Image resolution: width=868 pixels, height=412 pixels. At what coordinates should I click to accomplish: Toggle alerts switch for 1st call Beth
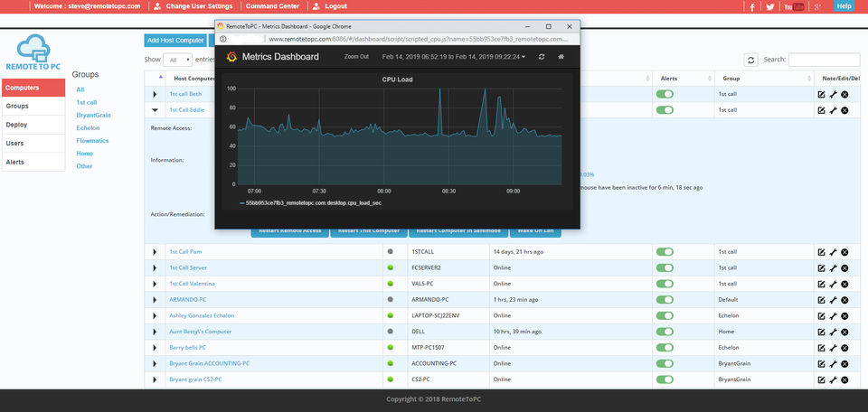tap(665, 94)
